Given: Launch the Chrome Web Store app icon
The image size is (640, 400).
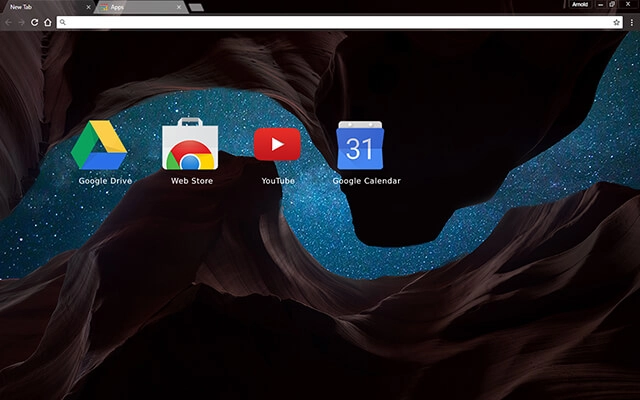Looking at the screenshot, I should [x=190, y=144].
